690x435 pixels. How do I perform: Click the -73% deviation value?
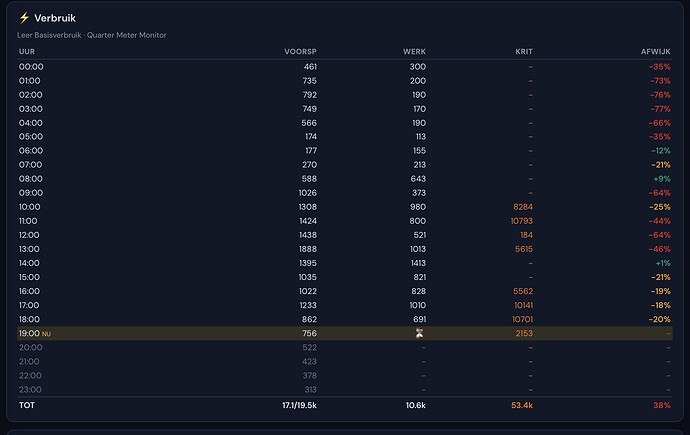[x=661, y=81]
